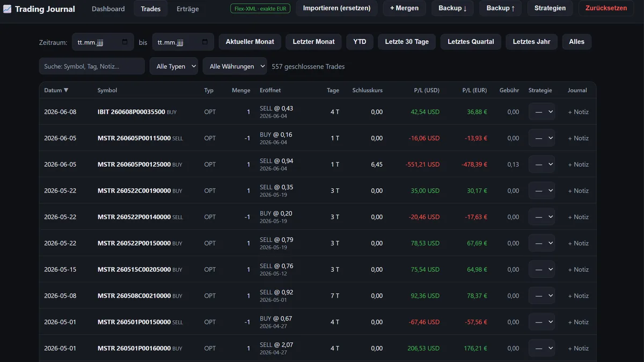Click the 206,53 USD profit value
644x362 pixels.
(x=424, y=349)
